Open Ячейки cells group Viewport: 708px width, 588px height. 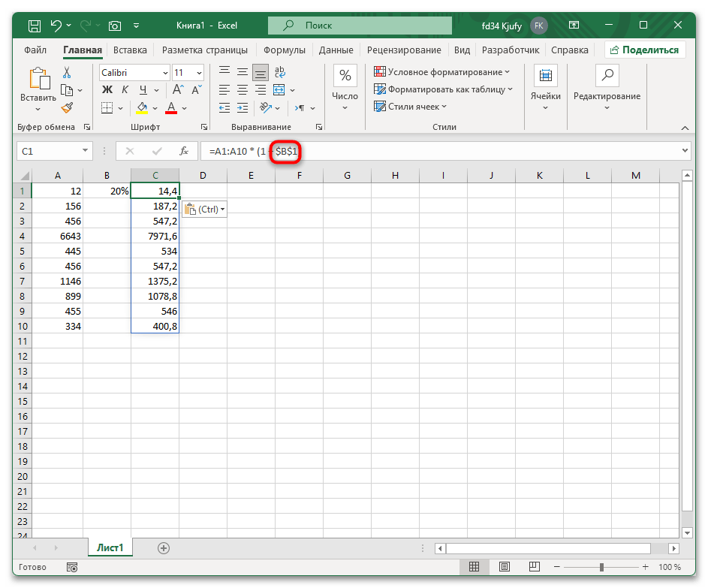(545, 88)
